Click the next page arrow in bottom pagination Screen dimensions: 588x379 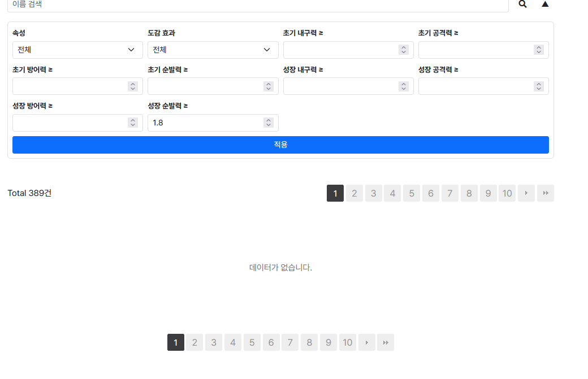click(x=366, y=342)
